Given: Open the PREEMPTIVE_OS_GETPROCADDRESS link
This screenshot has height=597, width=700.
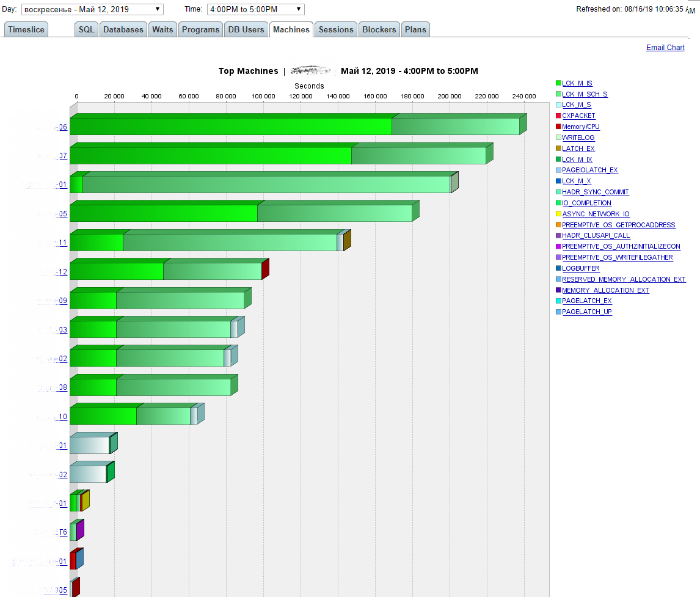Looking at the screenshot, I should 619,225.
